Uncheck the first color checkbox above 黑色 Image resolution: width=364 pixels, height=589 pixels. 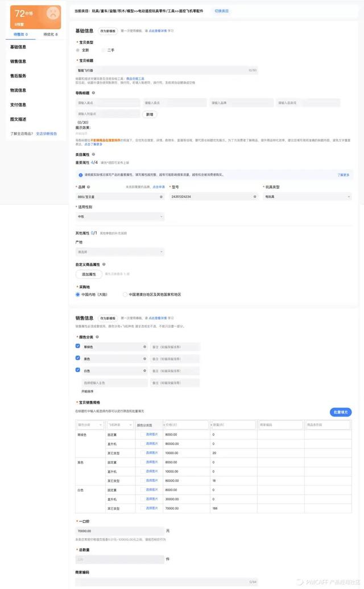point(78,346)
